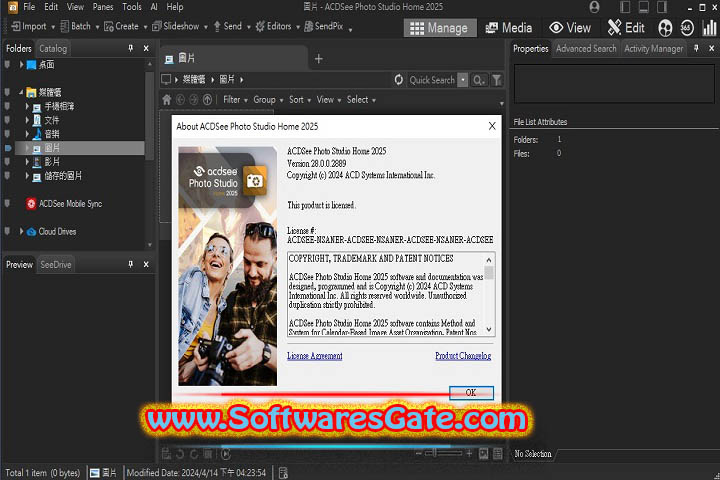The image size is (720, 480).
Task: Switch to the SeeDrive tab
Action: point(56,265)
